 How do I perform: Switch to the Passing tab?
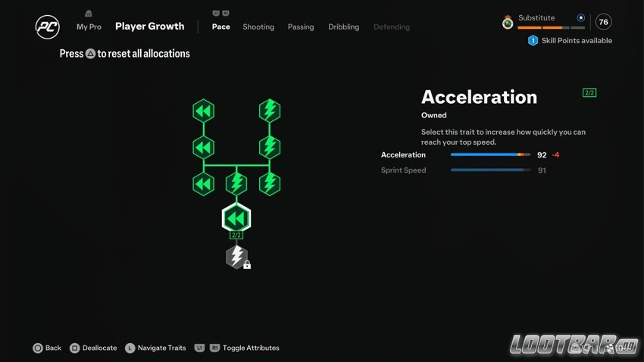(301, 27)
